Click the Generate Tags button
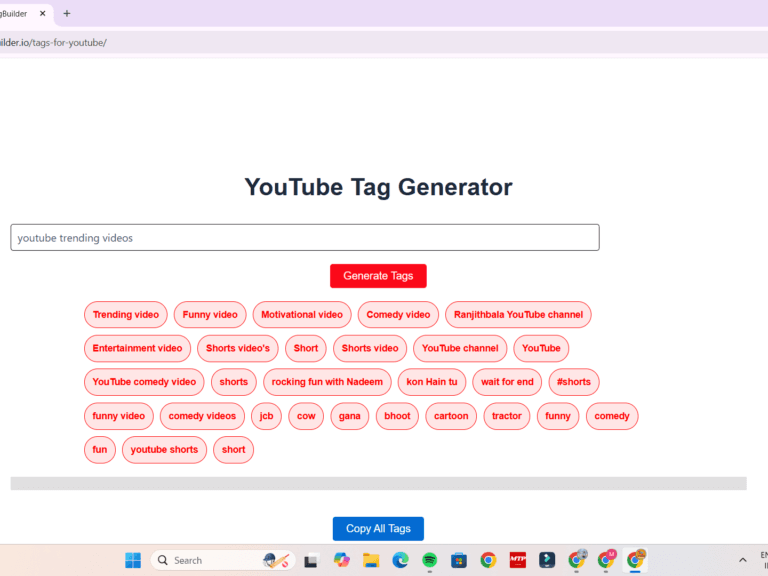768x576 pixels. click(378, 276)
